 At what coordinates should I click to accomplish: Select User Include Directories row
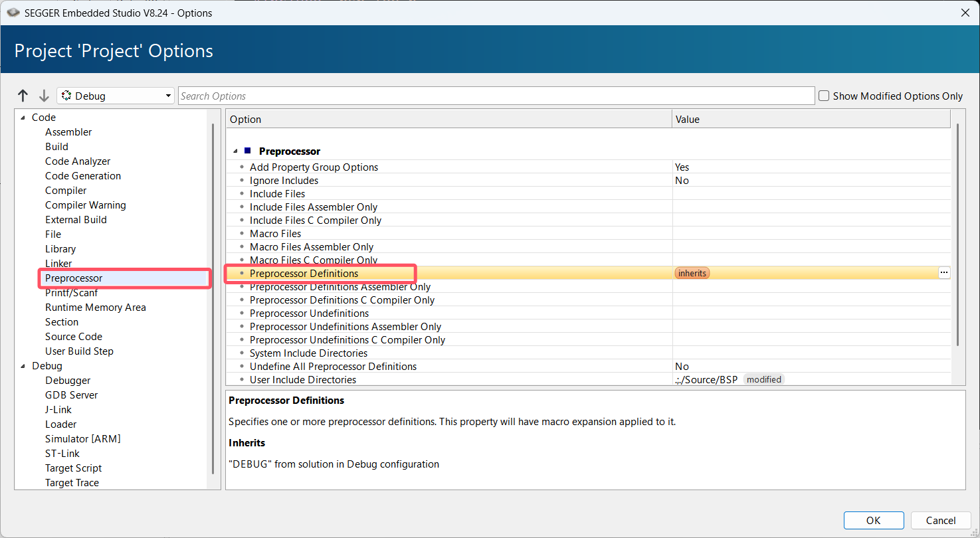(588, 379)
